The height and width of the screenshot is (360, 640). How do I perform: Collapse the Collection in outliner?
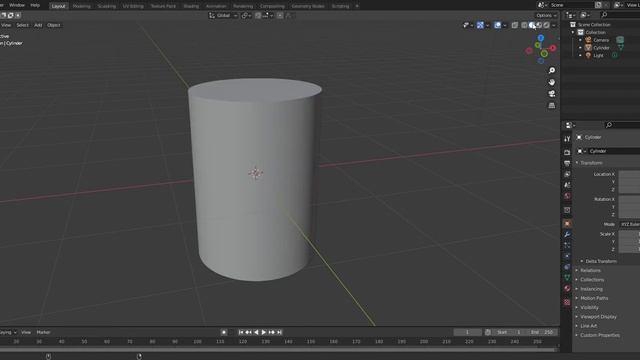pyautogui.click(x=573, y=32)
